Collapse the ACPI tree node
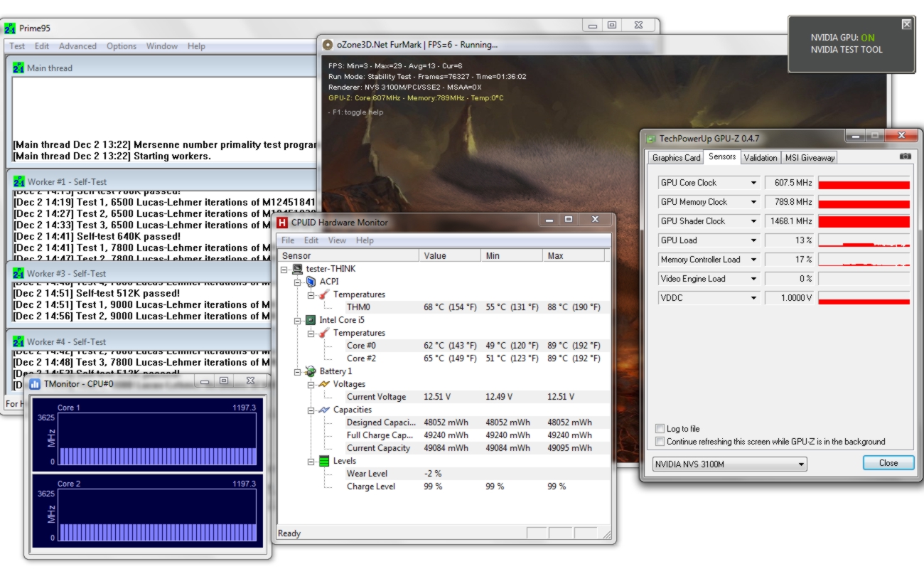924x569 pixels. click(299, 282)
